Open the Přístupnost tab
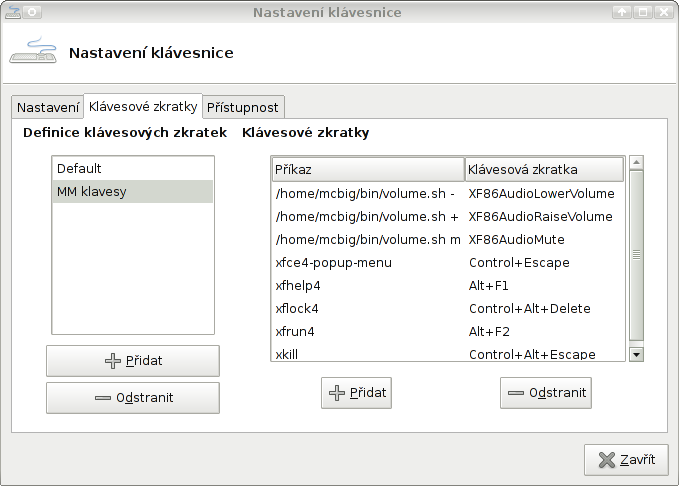 click(x=243, y=107)
